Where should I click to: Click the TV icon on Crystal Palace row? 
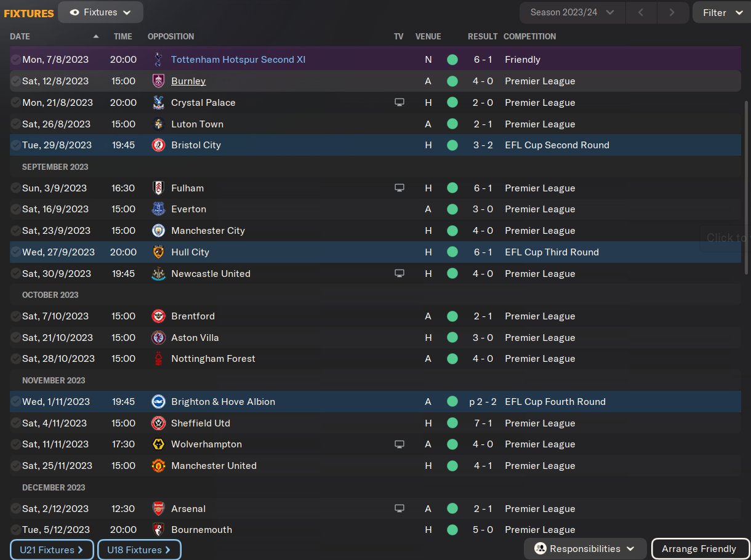(x=400, y=103)
